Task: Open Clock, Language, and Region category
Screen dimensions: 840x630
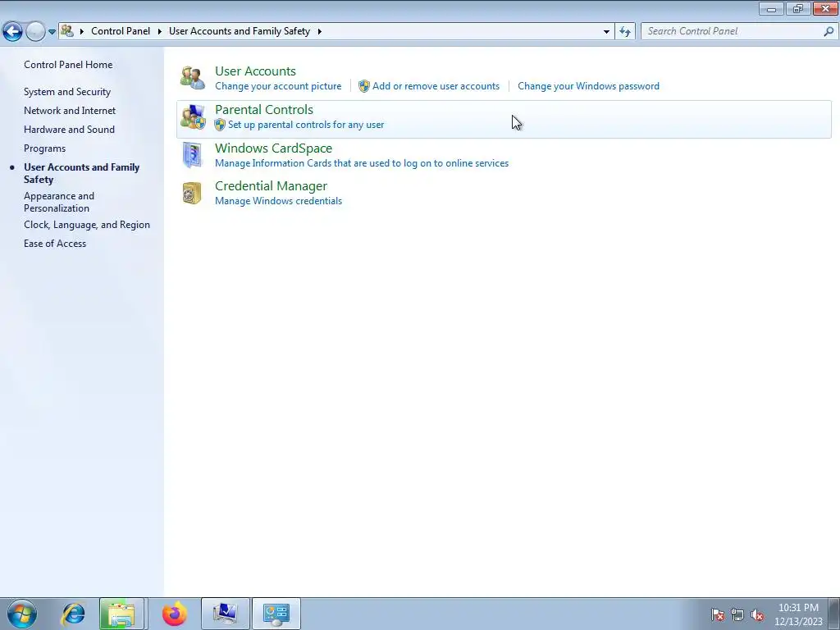Action: point(87,225)
